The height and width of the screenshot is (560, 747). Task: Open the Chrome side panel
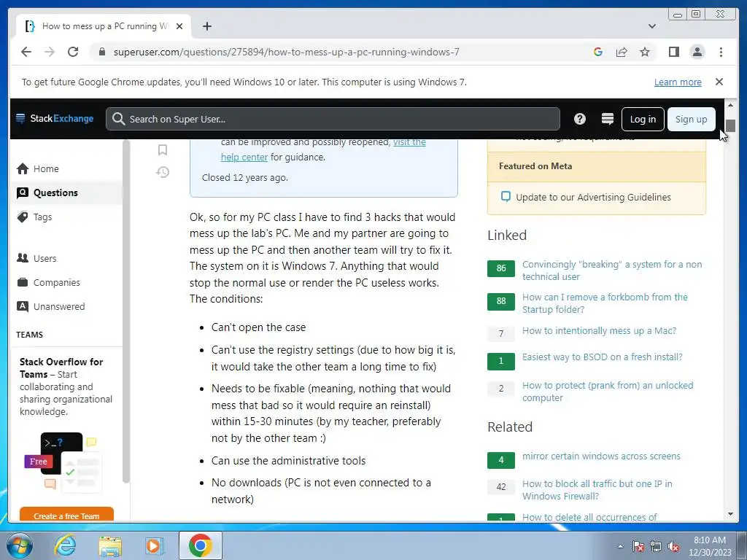click(673, 52)
